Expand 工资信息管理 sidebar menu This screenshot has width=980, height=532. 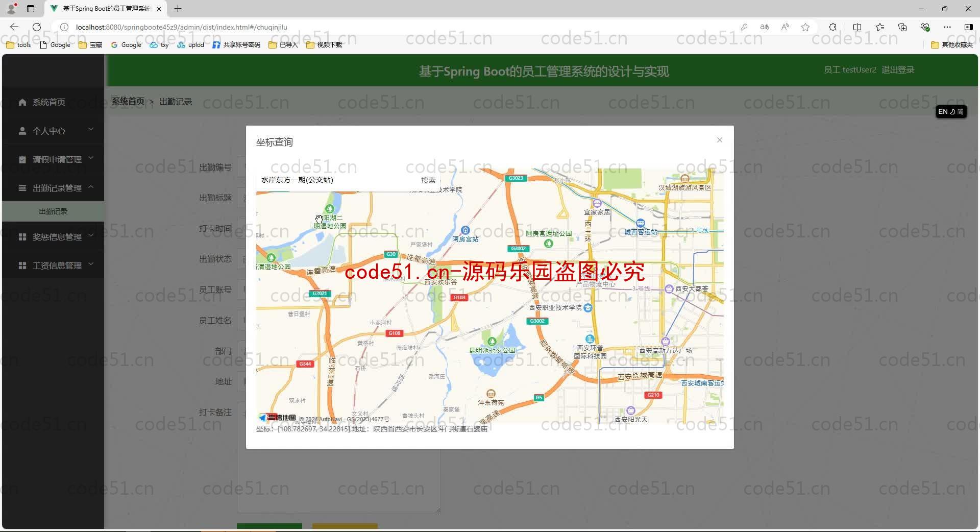click(53, 265)
